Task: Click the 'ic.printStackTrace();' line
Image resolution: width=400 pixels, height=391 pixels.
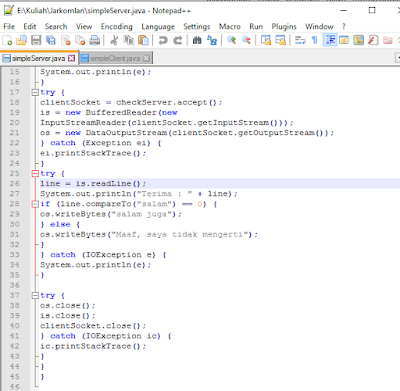Action: pyautogui.click(x=93, y=346)
